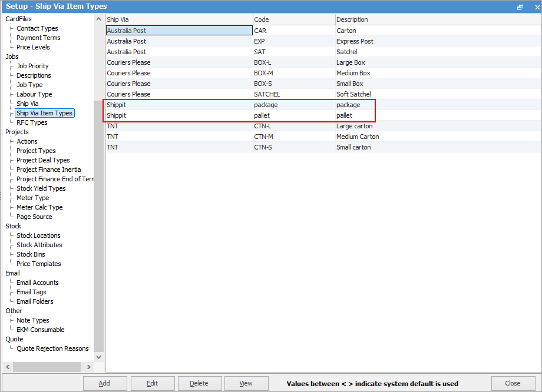Select Price Levels tree item
The width and height of the screenshot is (542, 392).
pyautogui.click(x=33, y=47)
